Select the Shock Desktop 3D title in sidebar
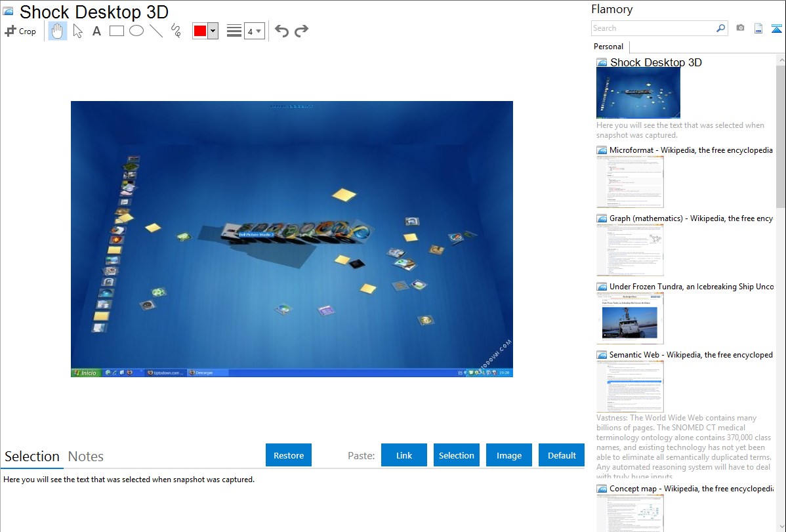This screenshot has height=532, width=786. pyautogui.click(x=655, y=62)
